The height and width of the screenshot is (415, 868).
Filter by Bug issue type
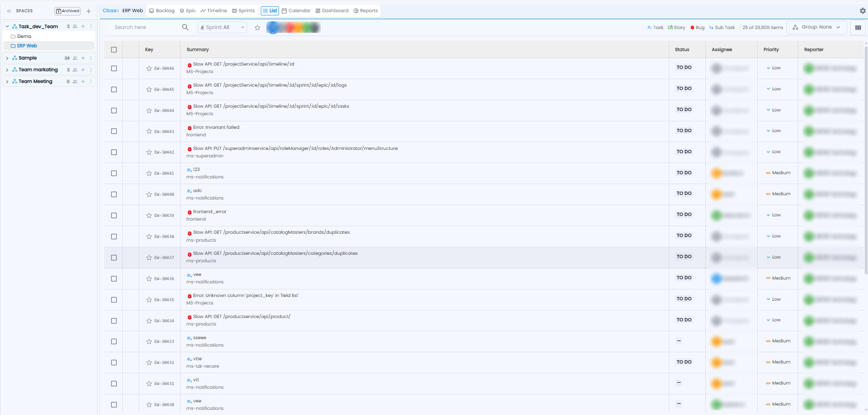pos(697,28)
